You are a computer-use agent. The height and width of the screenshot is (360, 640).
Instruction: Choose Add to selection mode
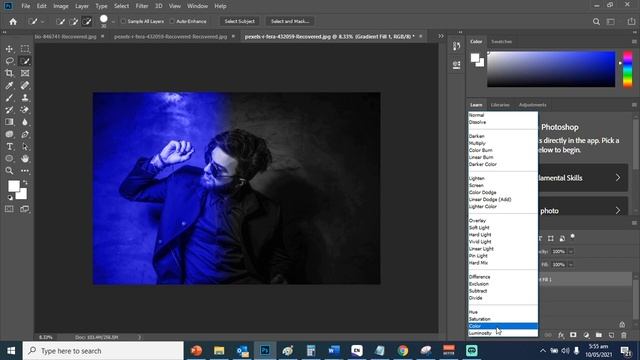pos(74,21)
